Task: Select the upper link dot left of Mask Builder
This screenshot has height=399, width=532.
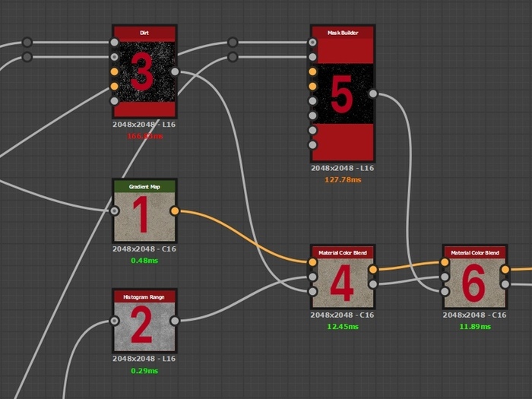Action: (x=233, y=43)
